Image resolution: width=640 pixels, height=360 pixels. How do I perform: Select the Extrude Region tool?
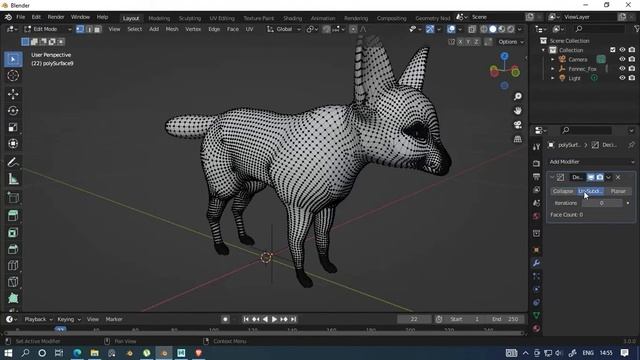(13, 216)
